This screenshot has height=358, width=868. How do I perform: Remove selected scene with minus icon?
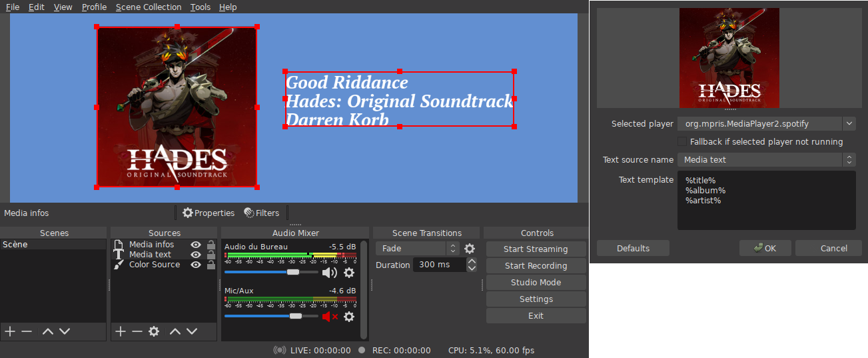[27, 331]
